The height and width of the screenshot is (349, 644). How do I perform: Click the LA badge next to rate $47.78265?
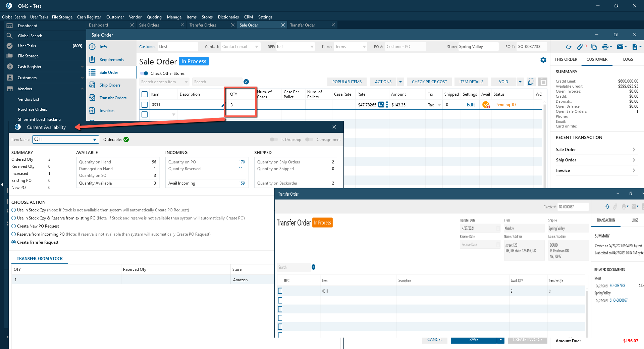pos(381,105)
